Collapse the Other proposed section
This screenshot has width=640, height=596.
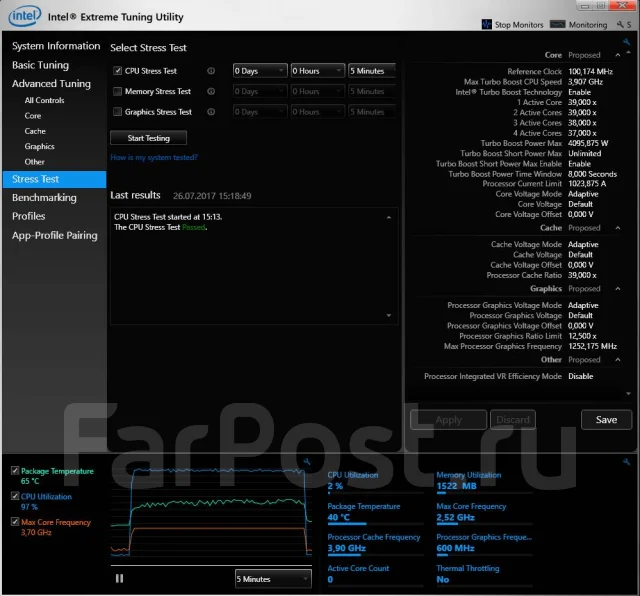tap(618, 360)
